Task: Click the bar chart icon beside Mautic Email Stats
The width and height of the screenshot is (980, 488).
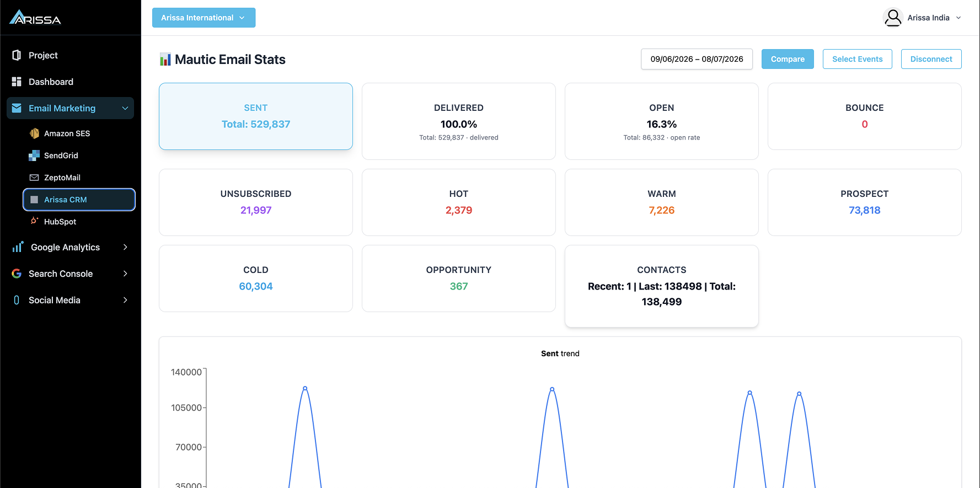Action: coord(165,60)
